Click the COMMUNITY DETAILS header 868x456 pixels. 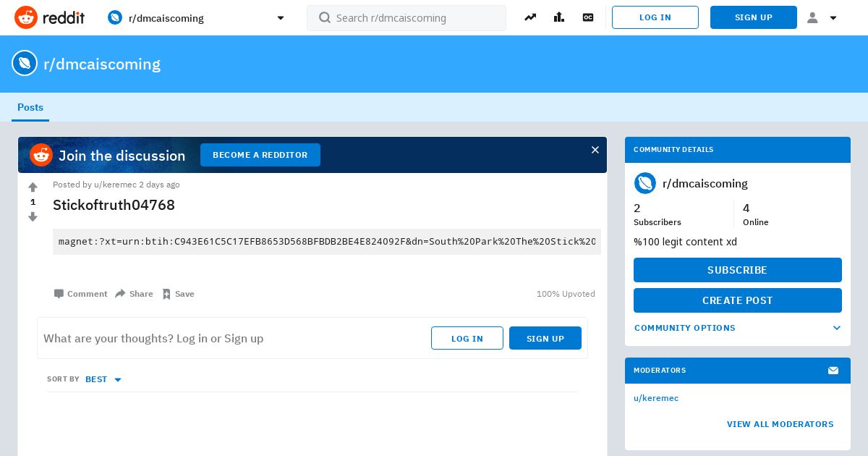673,150
